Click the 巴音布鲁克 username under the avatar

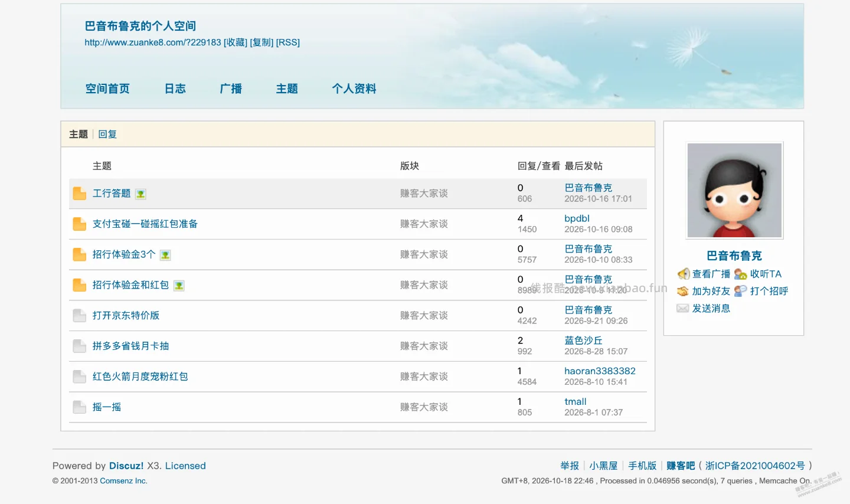coord(734,256)
